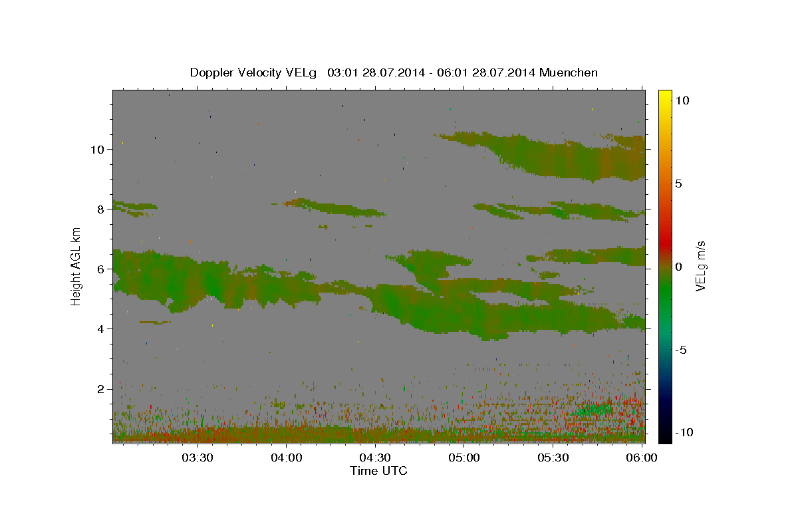Viewport: 798px width, 532px height.
Task: Click the colorbar label 'VELg m/s'
Action: point(701,266)
